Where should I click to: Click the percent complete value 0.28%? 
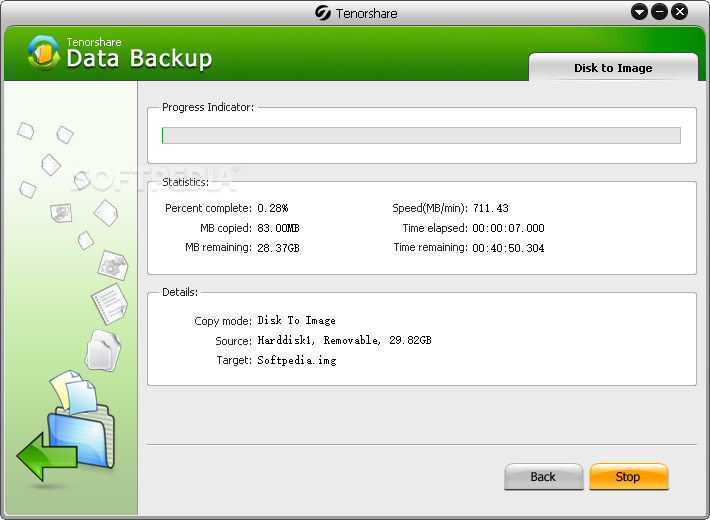pyautogui.click(x=273, y=208)
